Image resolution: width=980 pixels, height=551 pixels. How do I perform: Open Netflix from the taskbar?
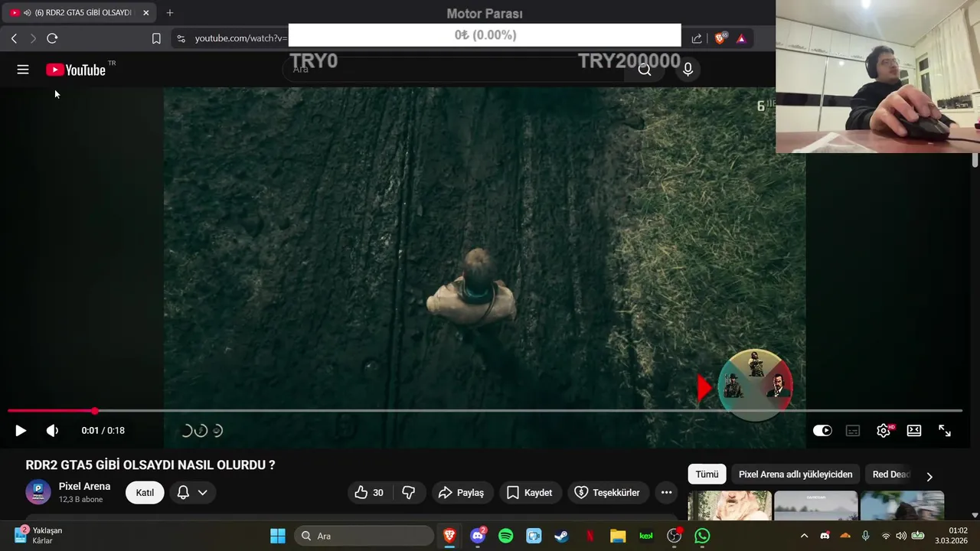pyautogui.click(x=590, y=536)
